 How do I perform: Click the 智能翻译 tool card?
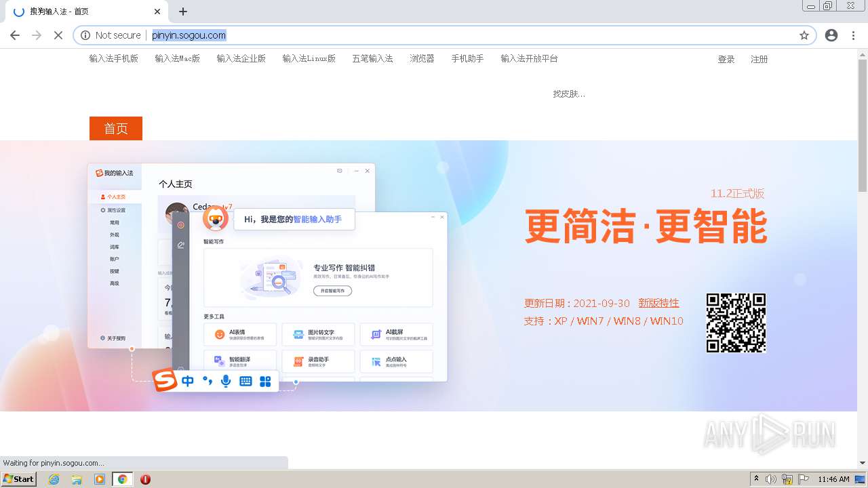(x=240, y=361)
